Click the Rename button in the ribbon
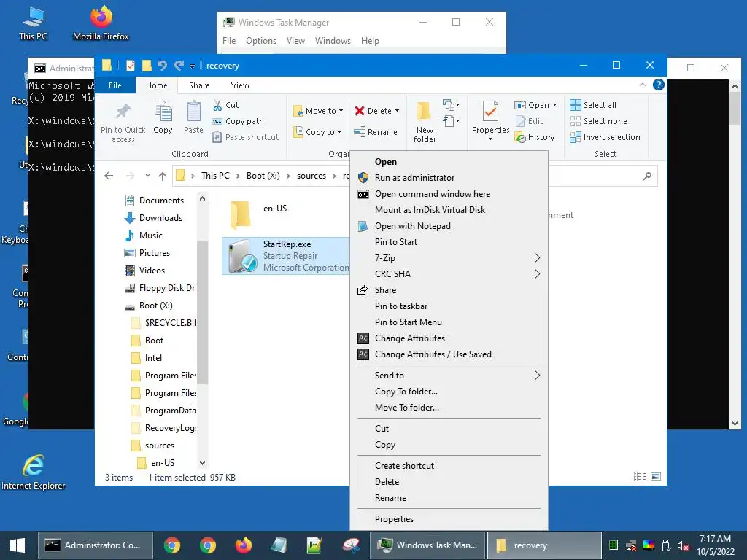The width and height of the screenshot is (747, 560). (376, 132)
